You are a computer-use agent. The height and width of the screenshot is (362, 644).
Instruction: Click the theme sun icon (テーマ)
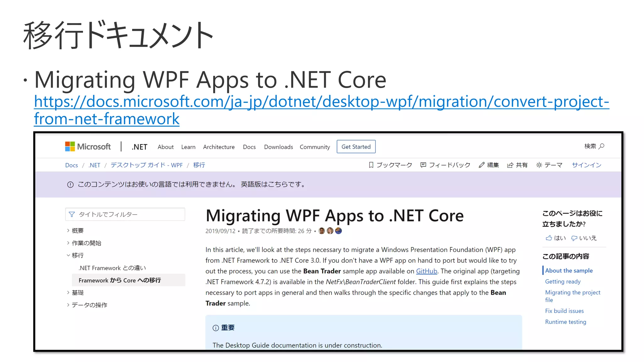(539, 165)
